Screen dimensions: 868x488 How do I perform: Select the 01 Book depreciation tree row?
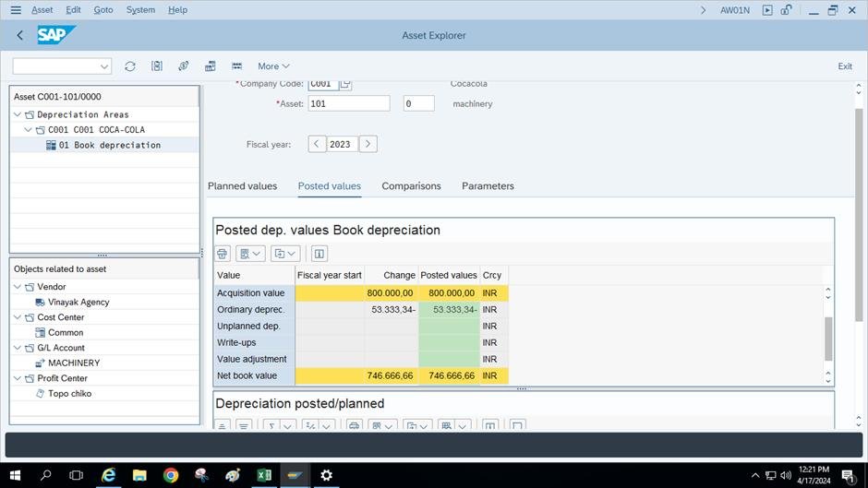[x=104, y=145]
